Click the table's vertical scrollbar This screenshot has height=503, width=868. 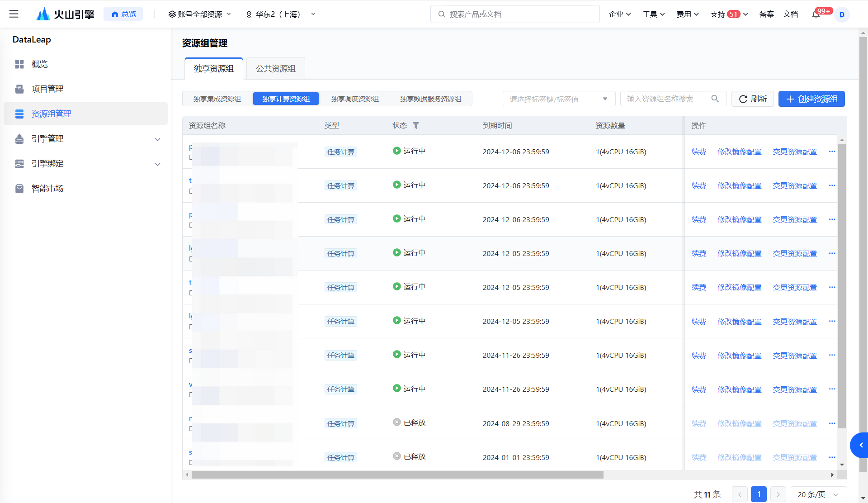pyautogui.click(x=842, y=286)
